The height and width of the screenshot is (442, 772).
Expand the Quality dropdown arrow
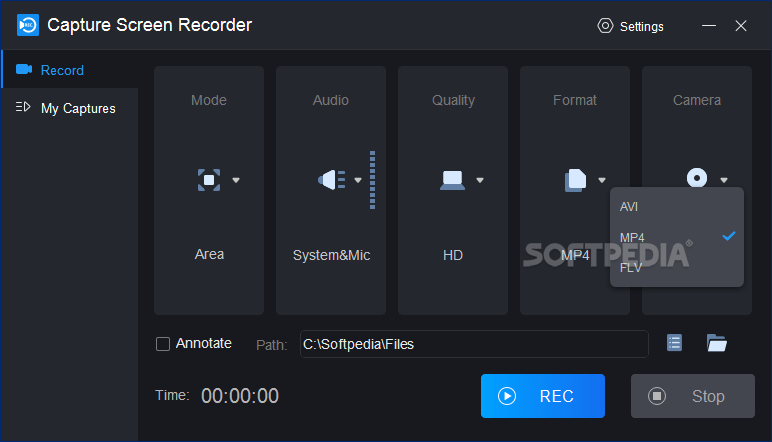(480, 180)
